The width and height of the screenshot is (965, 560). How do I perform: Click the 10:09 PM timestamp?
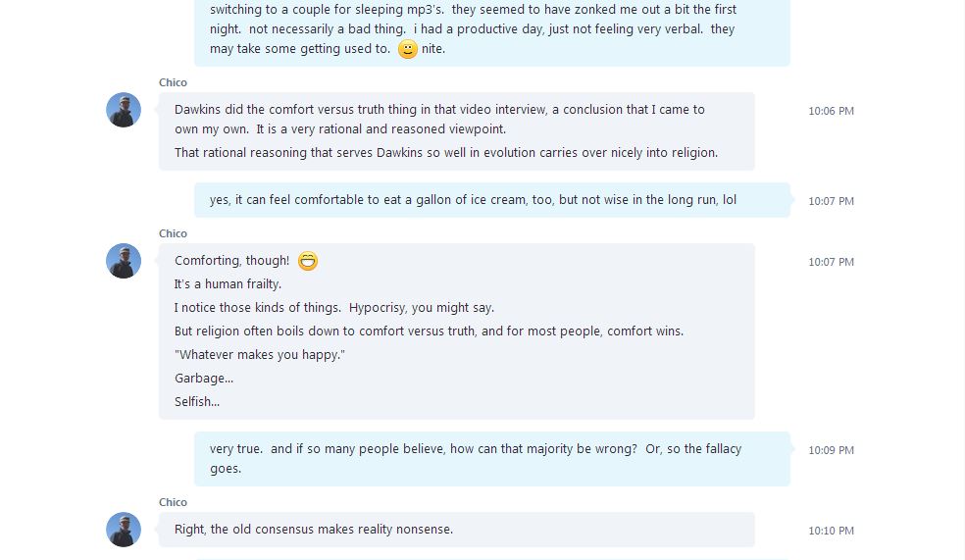tap(831, 450)
